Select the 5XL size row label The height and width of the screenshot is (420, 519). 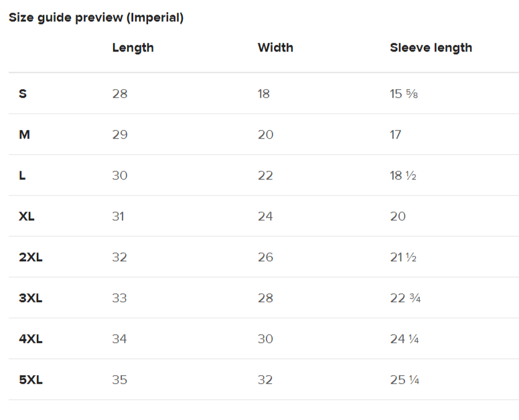click(x=30, y=380)
